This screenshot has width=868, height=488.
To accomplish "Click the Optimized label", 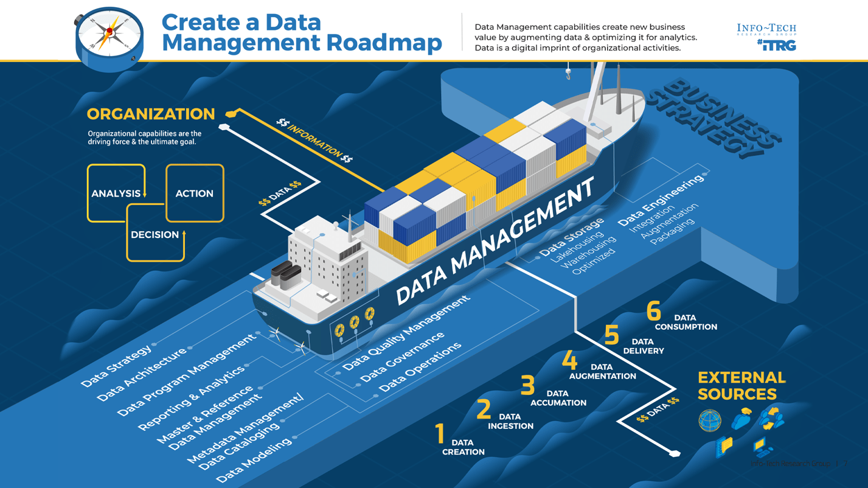I will [x=595, y=262].
